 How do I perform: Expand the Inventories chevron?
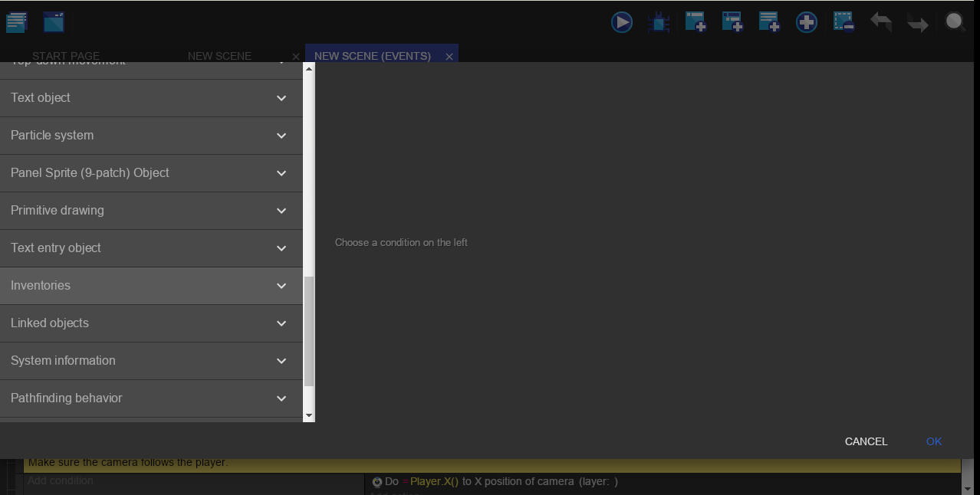click(x=281, y=286)
